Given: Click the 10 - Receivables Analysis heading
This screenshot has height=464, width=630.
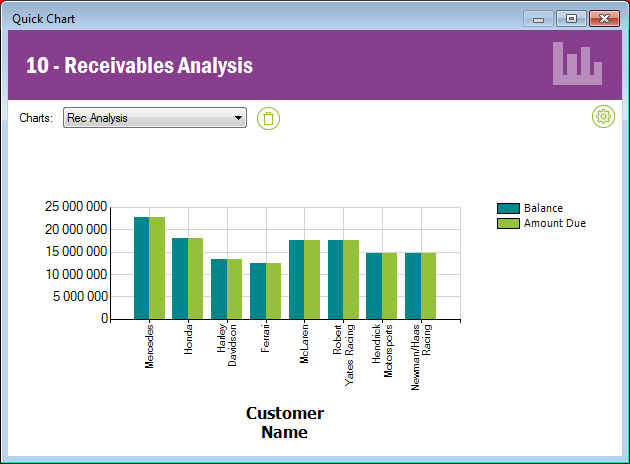Looking at the screenshot, I should [139, 65].
